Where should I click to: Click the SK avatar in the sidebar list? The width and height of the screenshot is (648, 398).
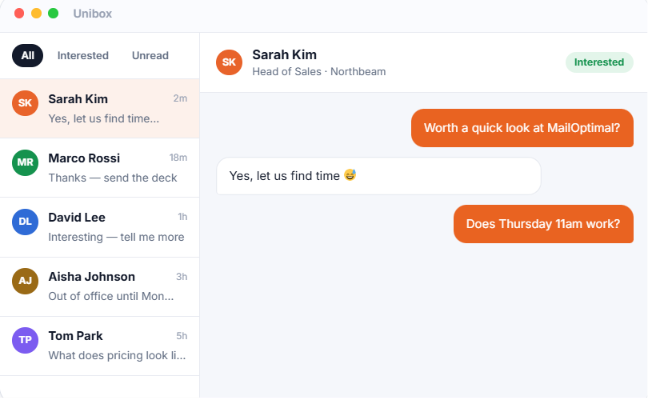[25, 103]
